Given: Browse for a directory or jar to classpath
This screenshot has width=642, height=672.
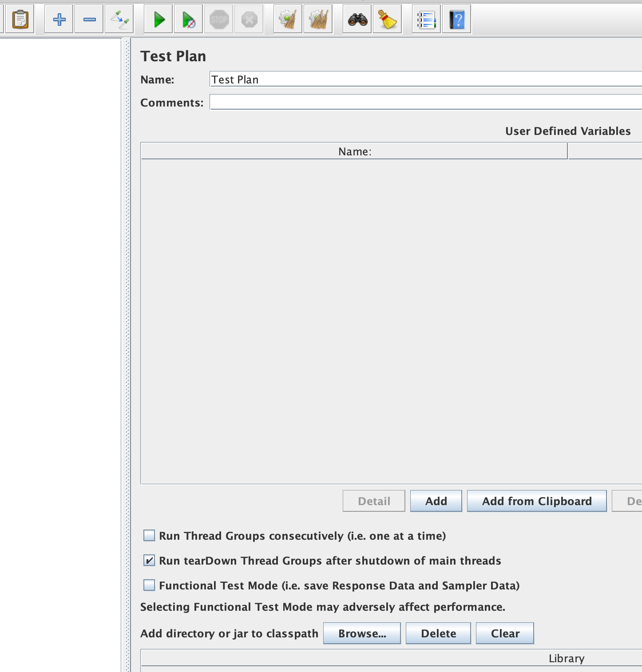Looking at the screenshot, I should tap(362, 633).
